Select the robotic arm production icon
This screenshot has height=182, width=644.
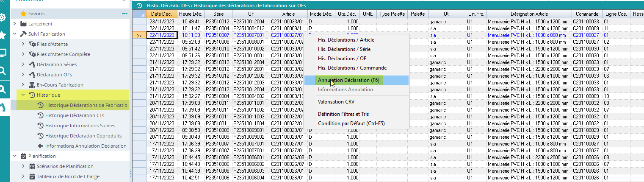pyautogui.click(x=3, y=106)
